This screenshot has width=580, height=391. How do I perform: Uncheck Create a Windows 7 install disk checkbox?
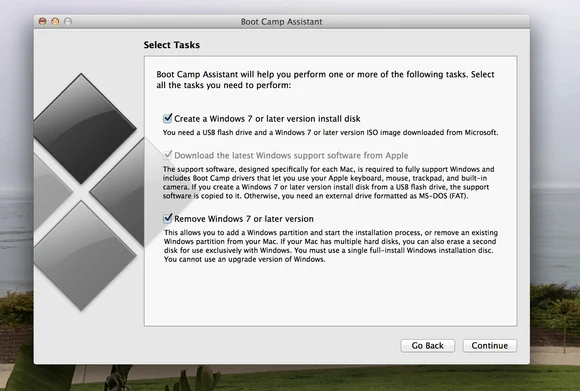point(168,118)
